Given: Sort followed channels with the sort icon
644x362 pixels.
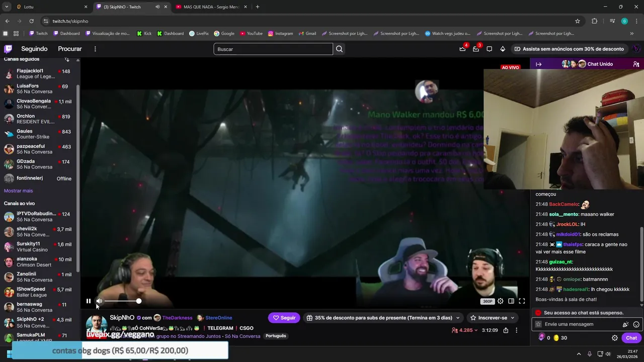Looking at the screenshot, I should tap(67, 59).
